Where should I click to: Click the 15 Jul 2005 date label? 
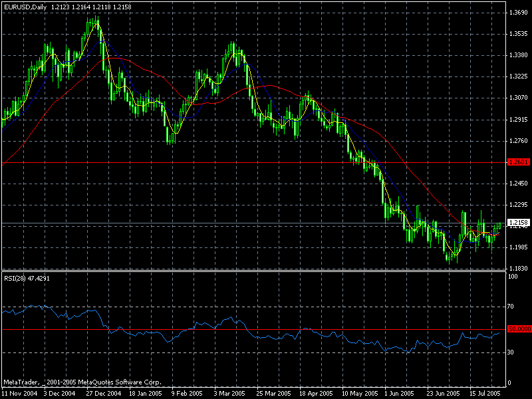pos(485,393)
